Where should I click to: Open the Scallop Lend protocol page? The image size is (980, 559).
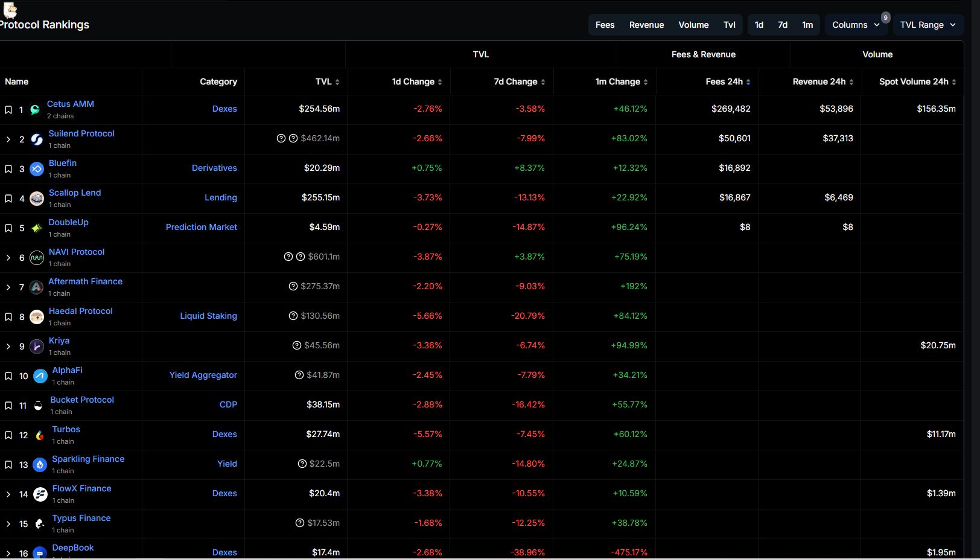point(75,192)
